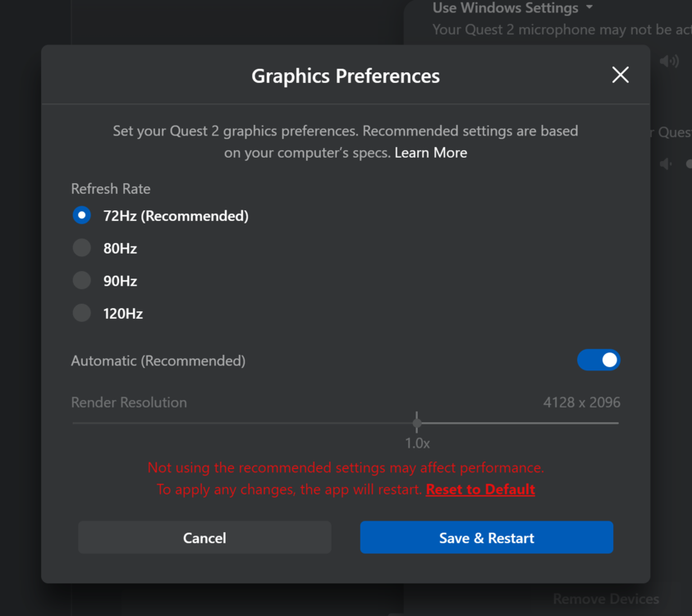This screenshot has width=692, height=616.
Task: Disable the Automatic (Recommended) toggle
Action: pyautogui.click(x=598, y=360)
